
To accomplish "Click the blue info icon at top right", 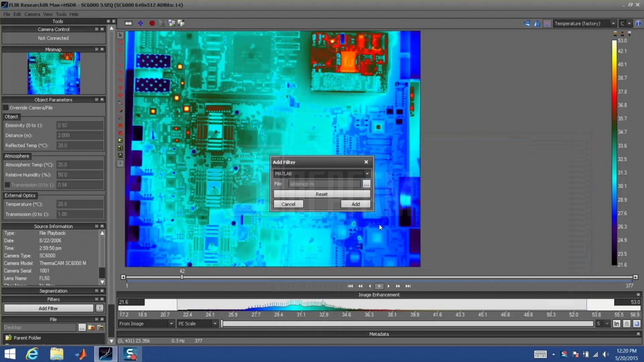I will 638,23.
